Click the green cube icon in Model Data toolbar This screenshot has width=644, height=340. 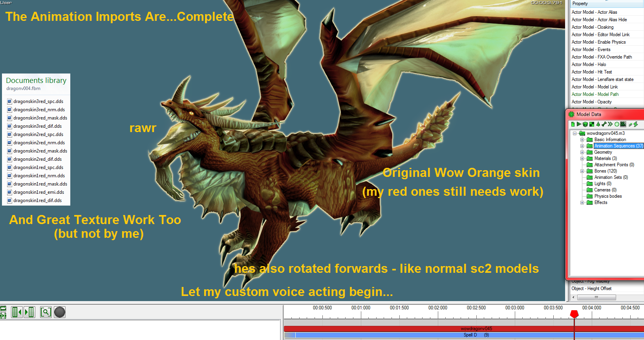(x=585, y=124)
